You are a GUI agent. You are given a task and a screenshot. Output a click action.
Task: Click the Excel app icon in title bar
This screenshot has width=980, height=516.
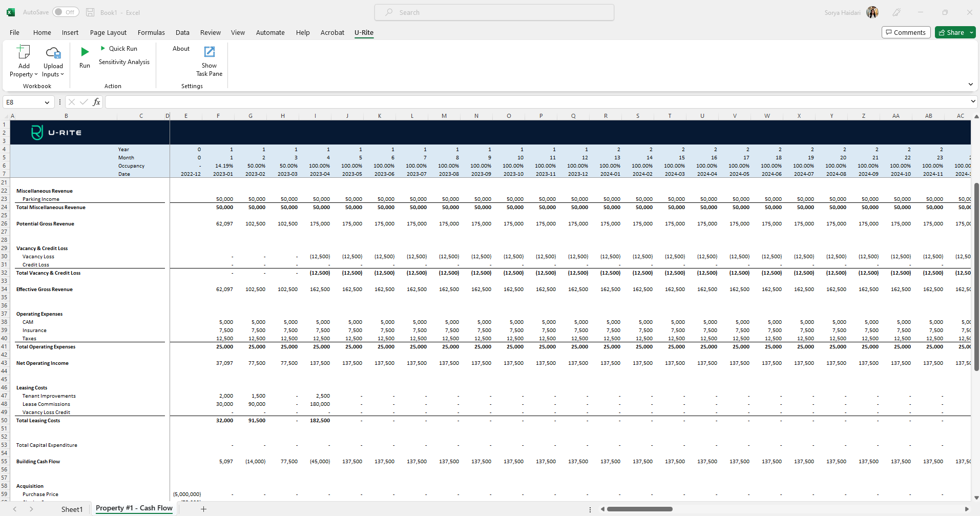[x=11, y=12]
